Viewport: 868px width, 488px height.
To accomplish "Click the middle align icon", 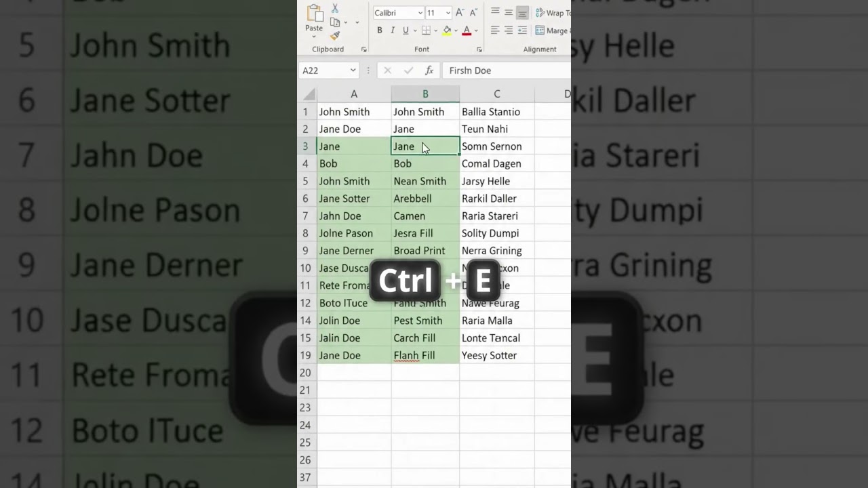I will click(509, 13).
